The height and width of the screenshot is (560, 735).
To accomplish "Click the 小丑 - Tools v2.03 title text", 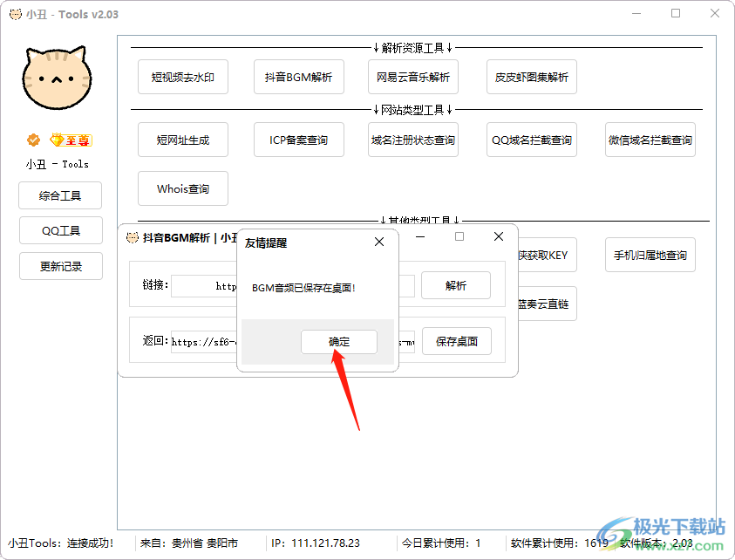I will click(72, 15).
